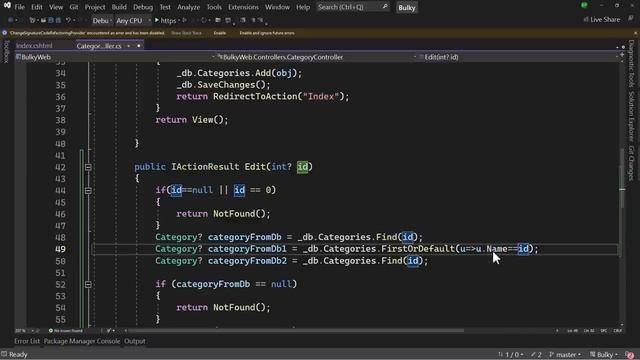The height and width of the screenshot is (360, 640).
Task: Click the Ready status text
Action: (x=18, y=355)
